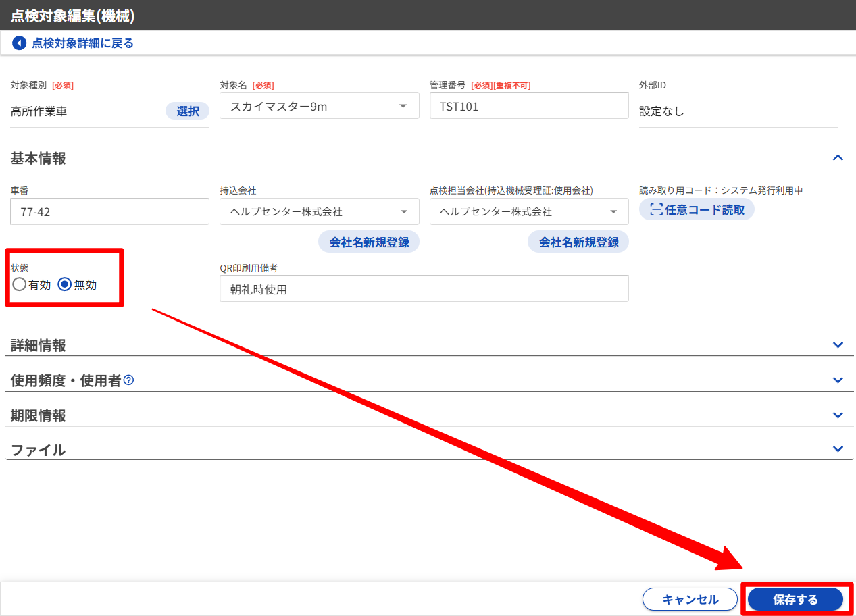Click 会社名新規登録 under 持込会社
856x616 pixels.
(369, 242)
